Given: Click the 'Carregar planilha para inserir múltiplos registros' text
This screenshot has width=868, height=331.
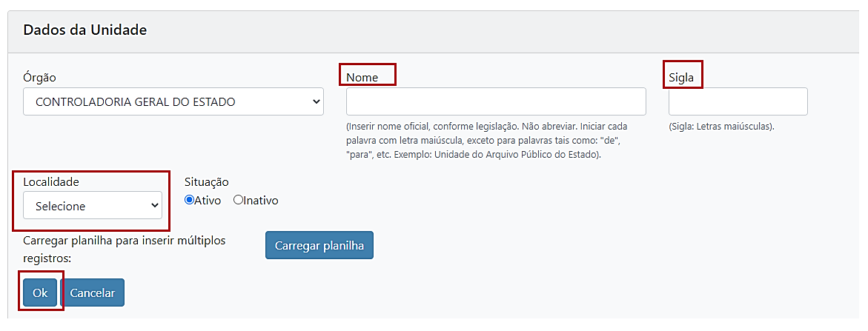Looking at the screenshot, I should pos(124,250).
